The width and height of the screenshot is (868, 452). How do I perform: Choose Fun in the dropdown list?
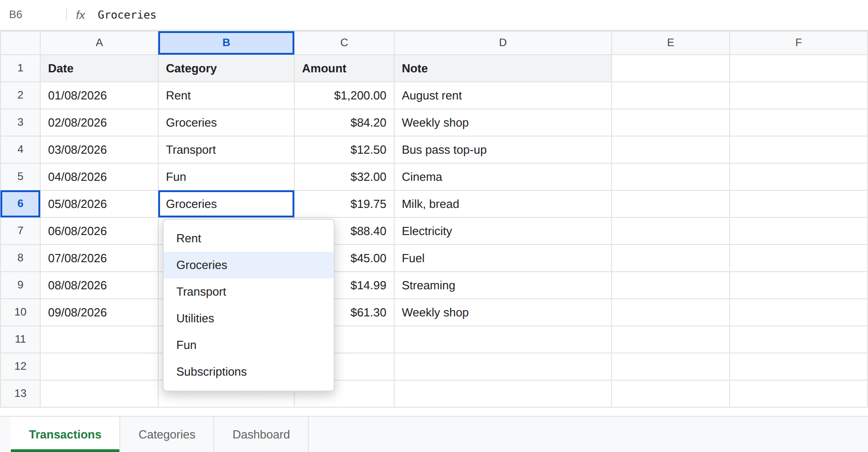click(248, 345)
